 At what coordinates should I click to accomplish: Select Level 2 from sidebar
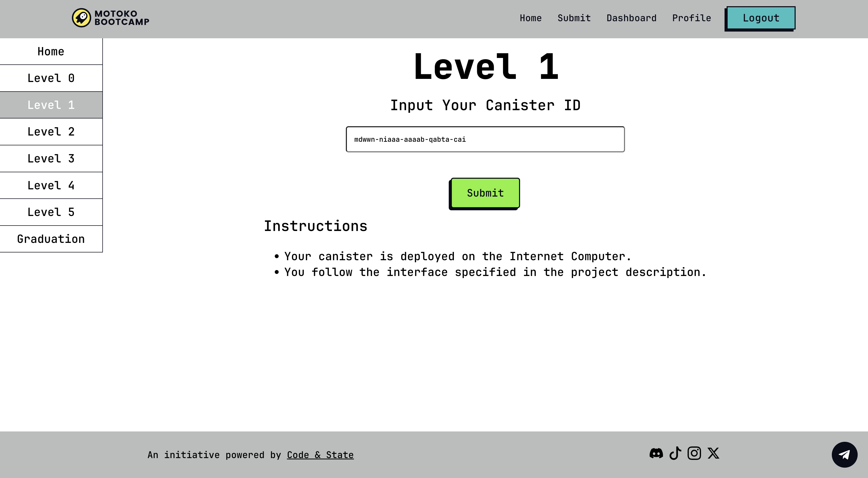coord(51,131)
